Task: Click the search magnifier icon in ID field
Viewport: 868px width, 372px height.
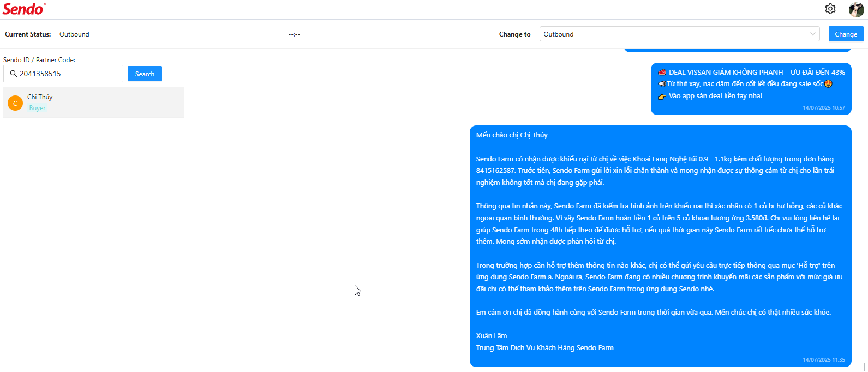Action: tap(14, 74)
